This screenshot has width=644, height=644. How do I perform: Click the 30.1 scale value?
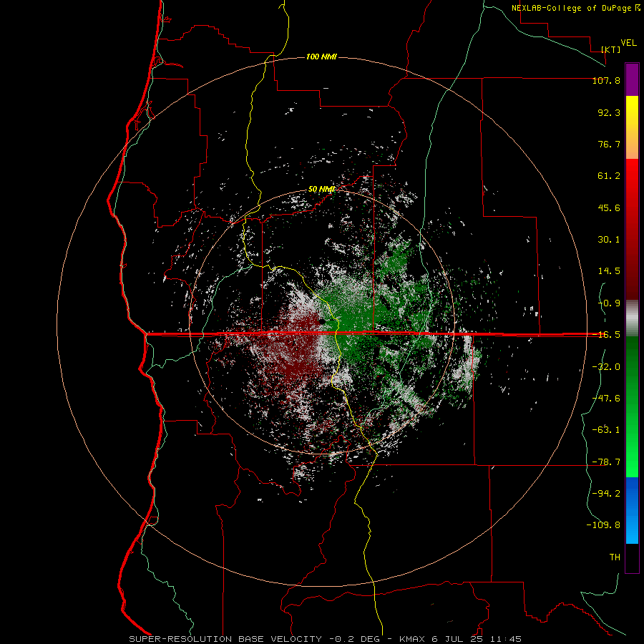pyautogui.click(x=609, y=240)
